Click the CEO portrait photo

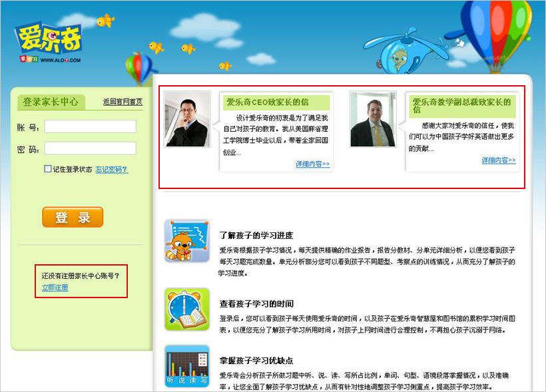[x=187, y=119]
